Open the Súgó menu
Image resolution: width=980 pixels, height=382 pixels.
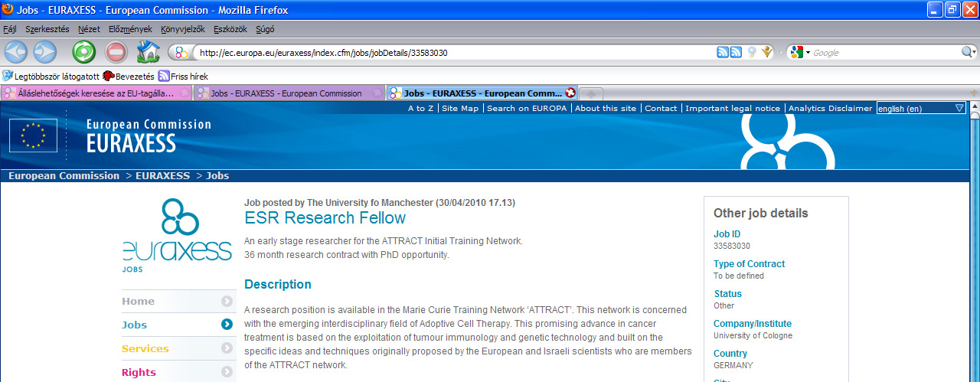266,29
